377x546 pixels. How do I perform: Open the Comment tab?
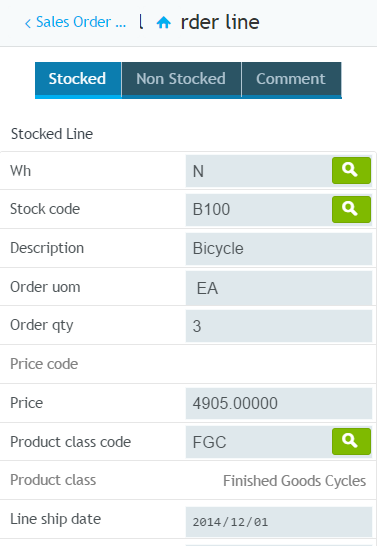[x=291, y=79]
